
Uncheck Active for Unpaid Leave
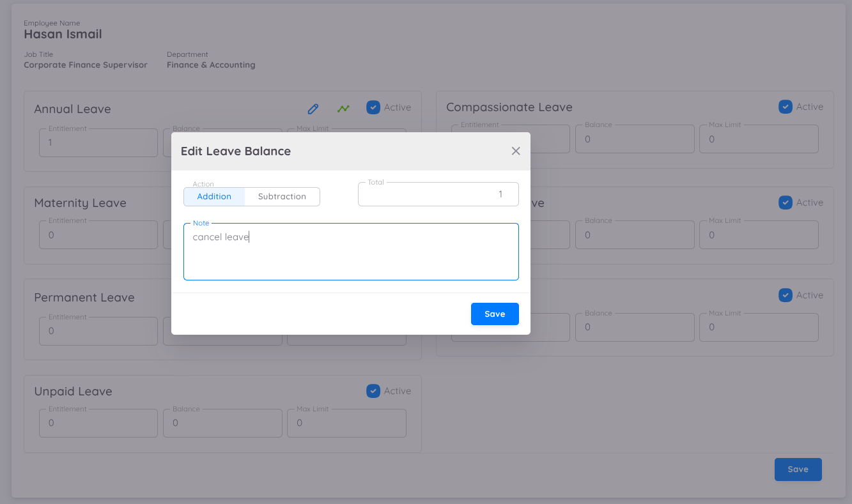(373, 391)
